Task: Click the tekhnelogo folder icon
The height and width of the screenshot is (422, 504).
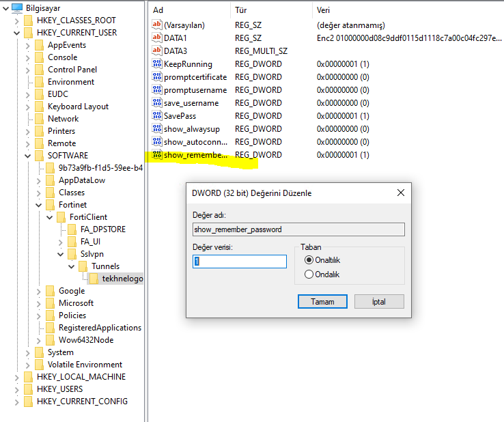Action: click(x=94, y=279)
